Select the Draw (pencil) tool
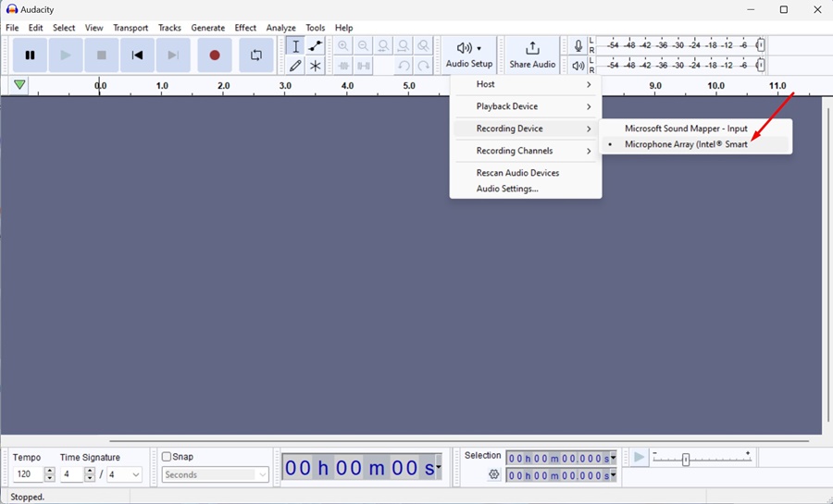Image resolution: width=833 pixels, height=504 pixels. [x=295, y=66]
